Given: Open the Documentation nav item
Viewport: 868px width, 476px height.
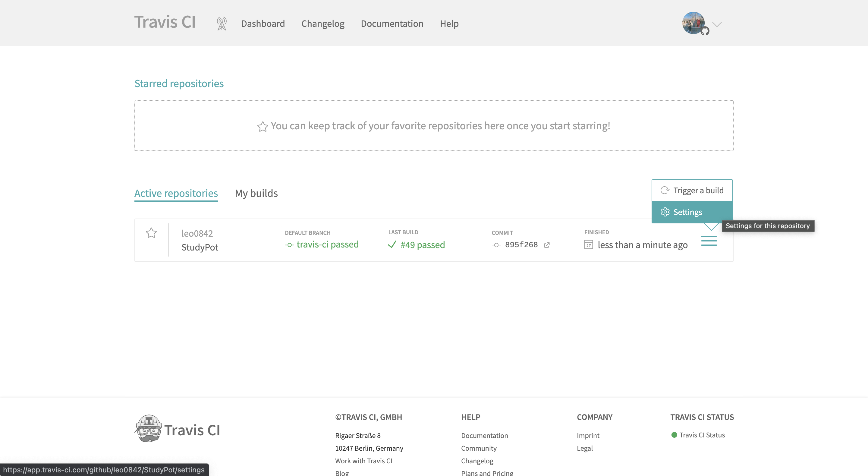Looking at the screenshot, I should (x=392, y=24).
